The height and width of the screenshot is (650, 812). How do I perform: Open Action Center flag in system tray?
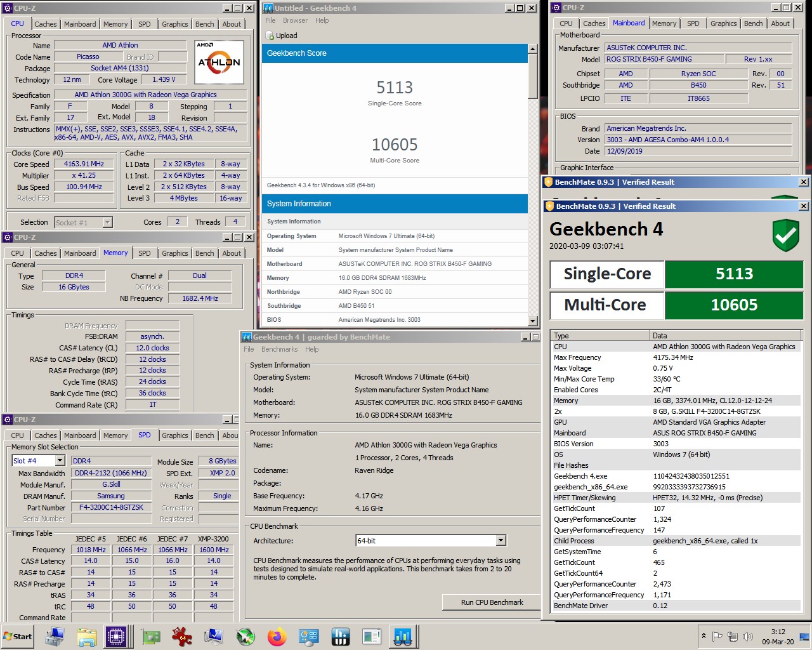click(717, 636)
